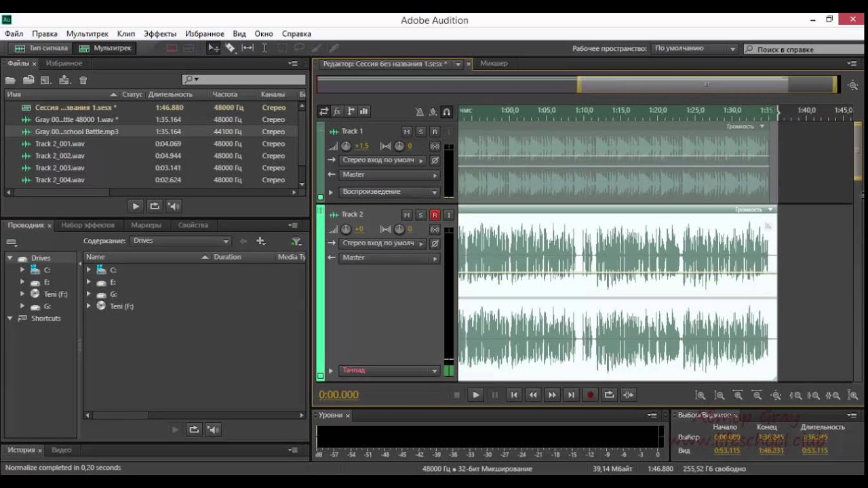Mute Track 1

tap(407, 131)
